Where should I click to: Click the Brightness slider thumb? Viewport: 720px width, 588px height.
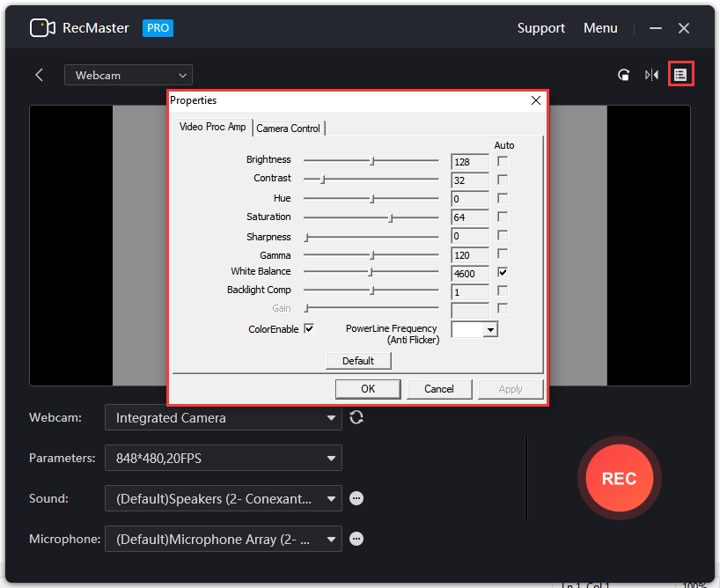coord(372,161)
